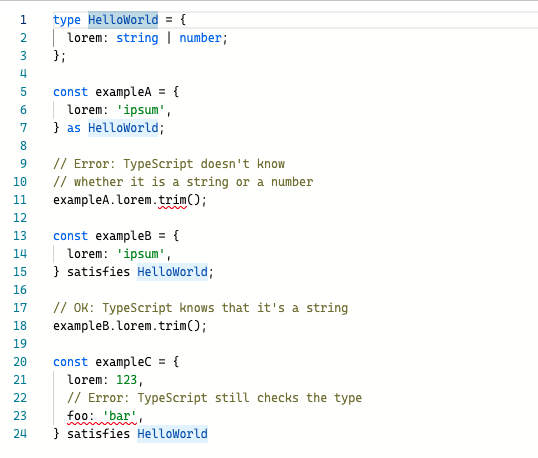Click 'lorem' property on line 21

84,380
